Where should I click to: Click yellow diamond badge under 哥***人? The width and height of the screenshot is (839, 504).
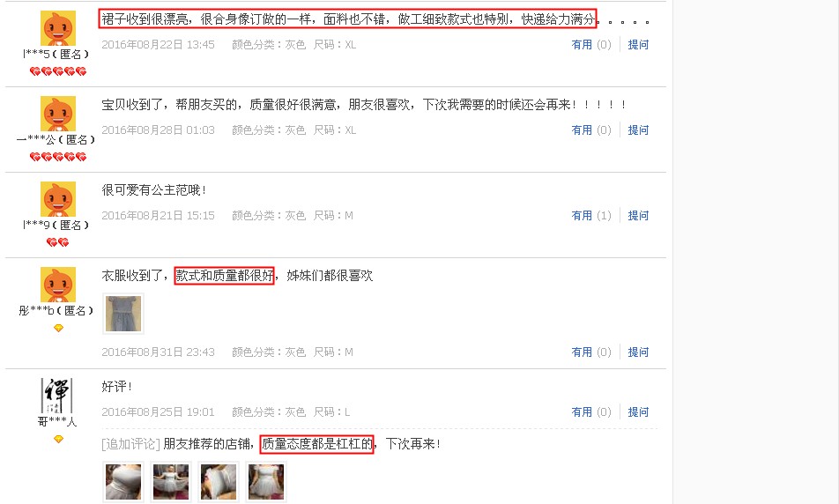[58, 440]
